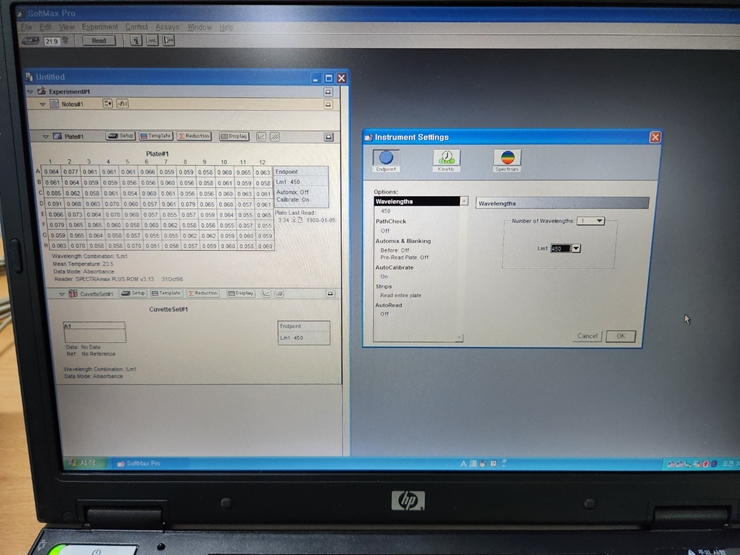The image size is (740, 555).
Task: Click OK in Instrument Settings
Action: pyautogui.click(x=620, y=336)
